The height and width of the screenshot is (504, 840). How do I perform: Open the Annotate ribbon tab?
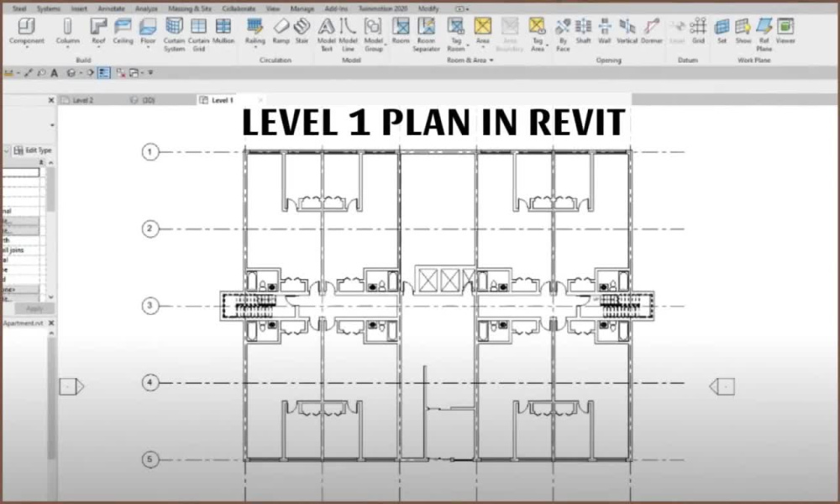(x=110, y=8)
